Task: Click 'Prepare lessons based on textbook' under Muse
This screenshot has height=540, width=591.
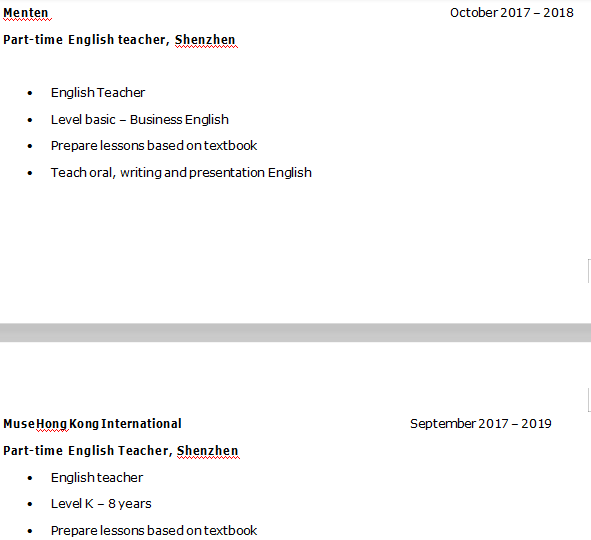Action: [154, 531]
